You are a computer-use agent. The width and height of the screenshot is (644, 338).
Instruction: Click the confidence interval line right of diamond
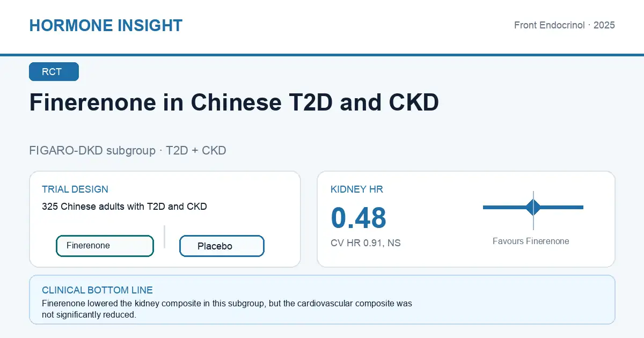pyautogui.click(x=562, y=207)
